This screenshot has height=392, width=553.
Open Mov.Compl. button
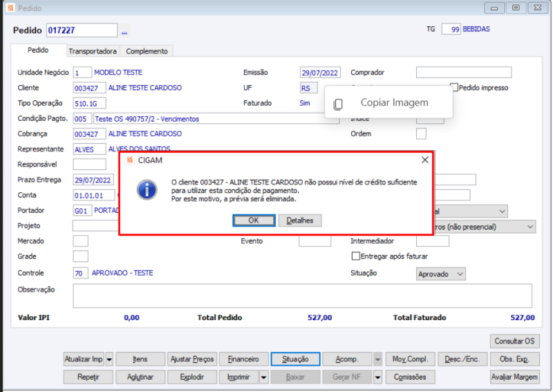410,360
